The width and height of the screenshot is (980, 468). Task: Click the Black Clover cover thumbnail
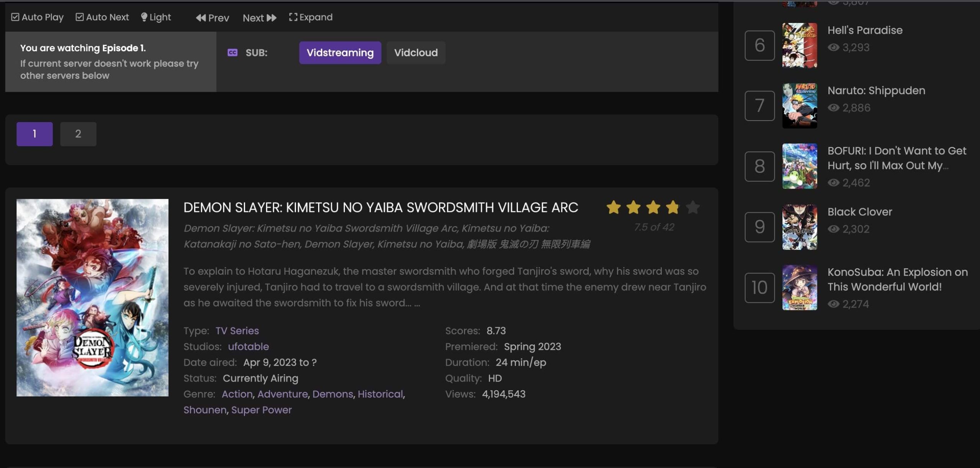(799, 227)
